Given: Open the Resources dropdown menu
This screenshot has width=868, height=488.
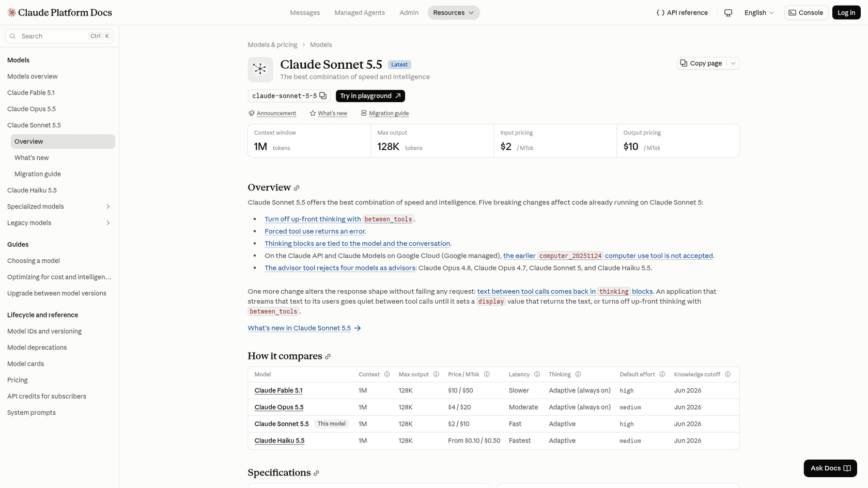Looking at the screenshot, I should [x=454, y=12].
